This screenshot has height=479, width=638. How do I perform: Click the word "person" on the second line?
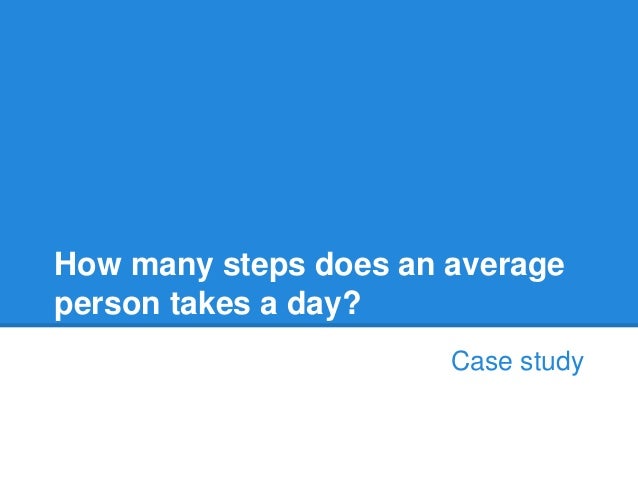click(107, 305)
